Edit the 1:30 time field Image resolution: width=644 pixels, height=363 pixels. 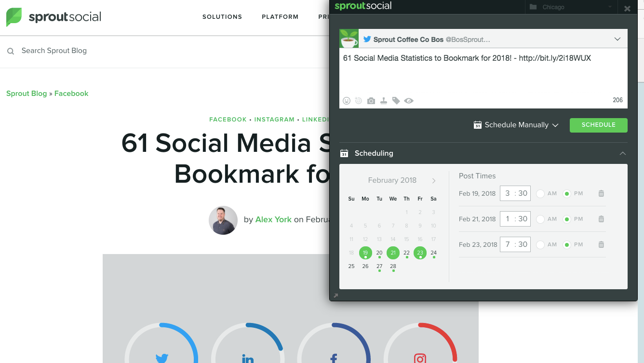(515, 219)
